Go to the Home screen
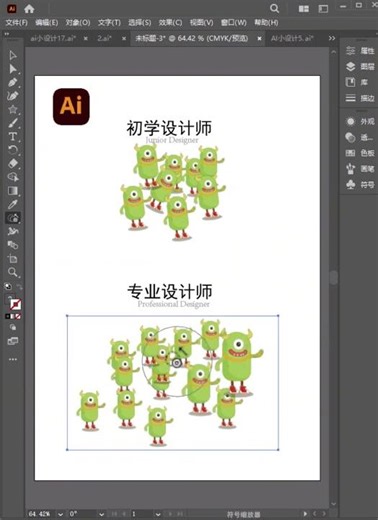The width and height of the screenshot is (378, 520). [x=29, y=9]
